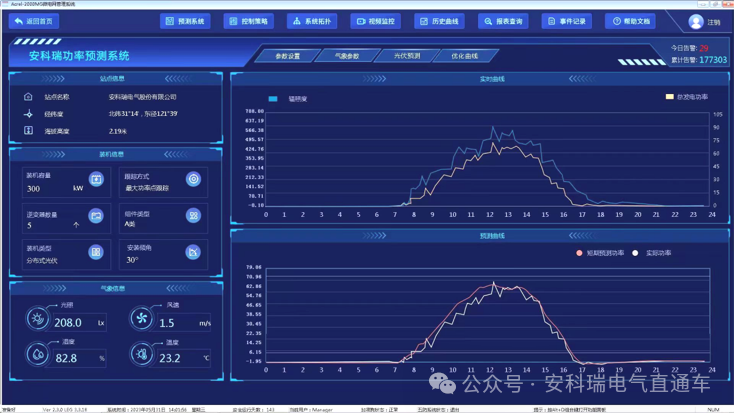Image resolution: width=734 pixels, height=413 pixels.
Task: Click the coordinates 北纬31°14' 东经121°39'
Action: point(143,114)
